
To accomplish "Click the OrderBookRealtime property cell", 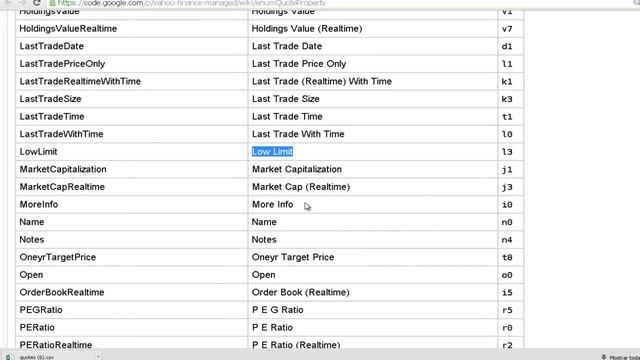I will tap(132, 292).
